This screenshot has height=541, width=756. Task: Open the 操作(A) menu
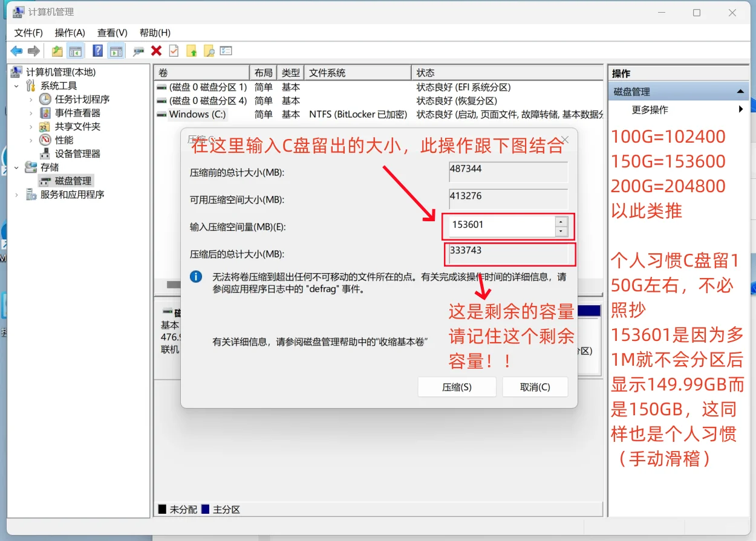click(x=70, y=33)
